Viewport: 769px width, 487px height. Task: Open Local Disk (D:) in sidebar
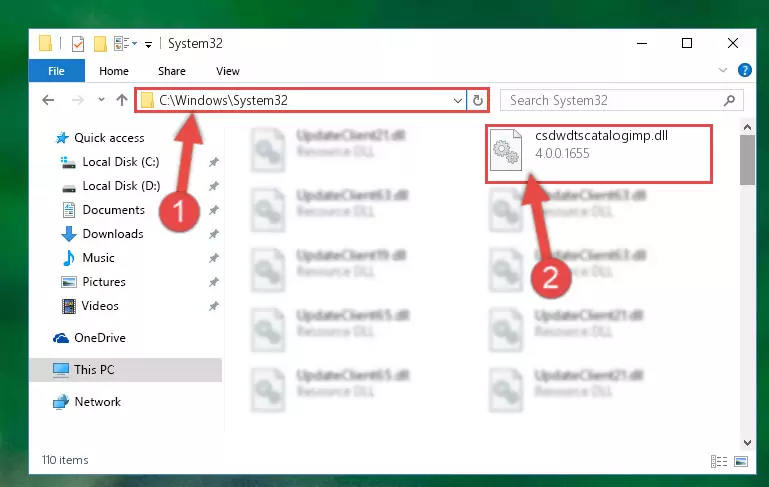point(121,186)
